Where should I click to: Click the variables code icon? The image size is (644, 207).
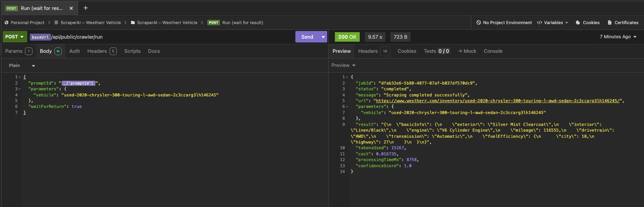tap(539, 23)
